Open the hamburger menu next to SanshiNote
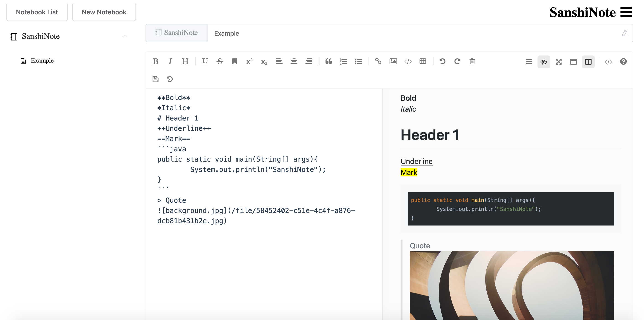 click(x=626, y=12)
